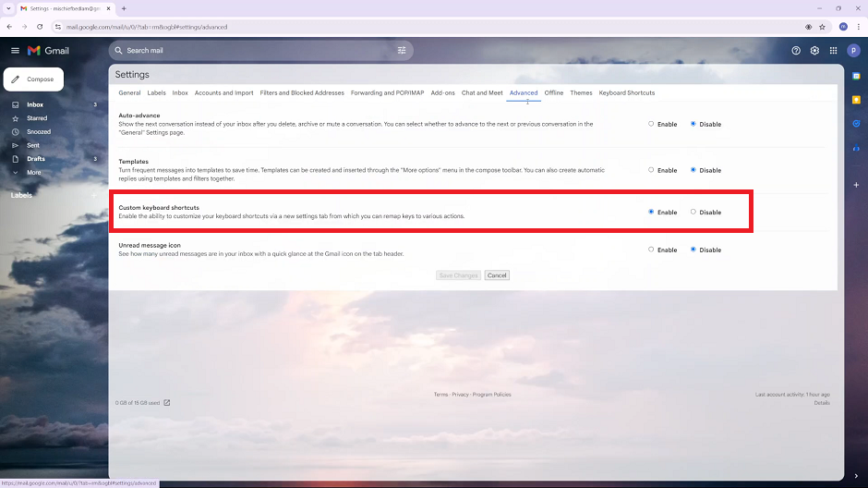This screenshot has height=488, width=868.
Task: Switch to the Inbox settings tab
Action: click(180, 93)
